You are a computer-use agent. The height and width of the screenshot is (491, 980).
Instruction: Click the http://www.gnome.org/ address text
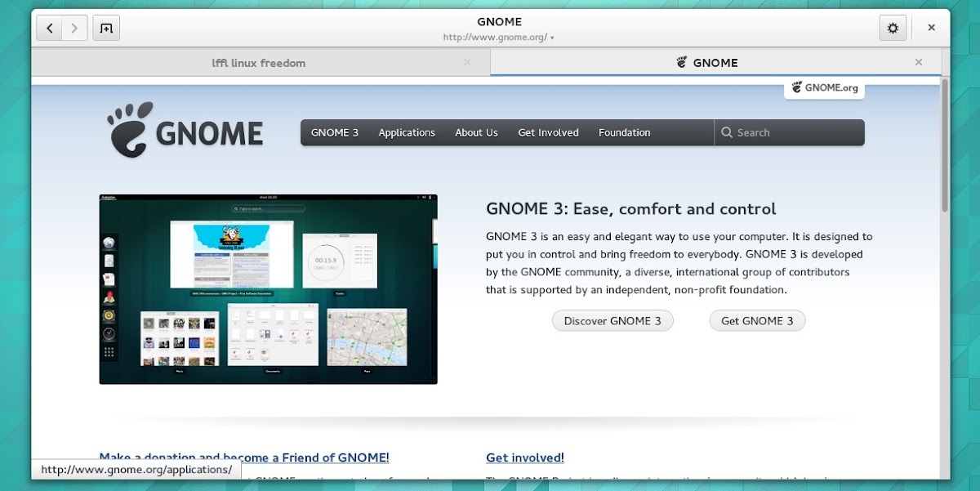[x=495, y=38]
